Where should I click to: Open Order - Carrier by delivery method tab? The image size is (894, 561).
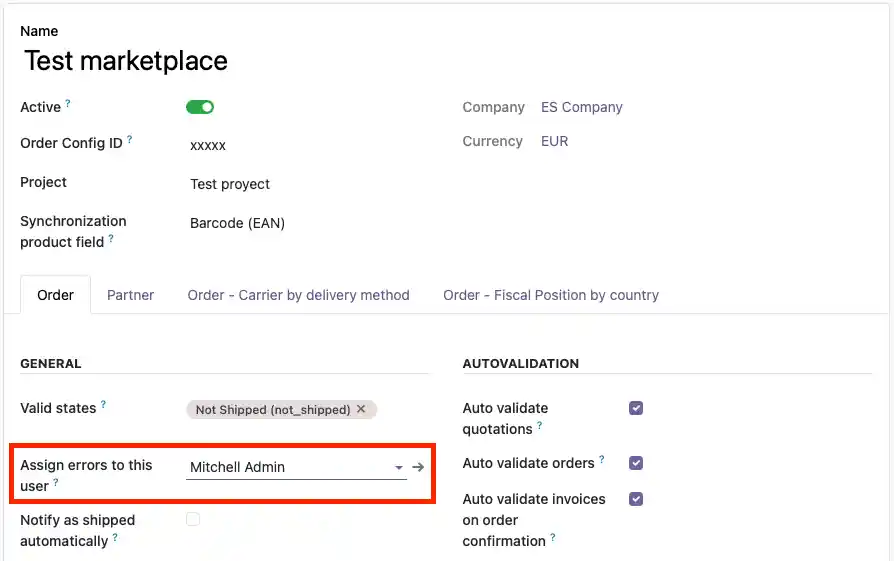298,295
